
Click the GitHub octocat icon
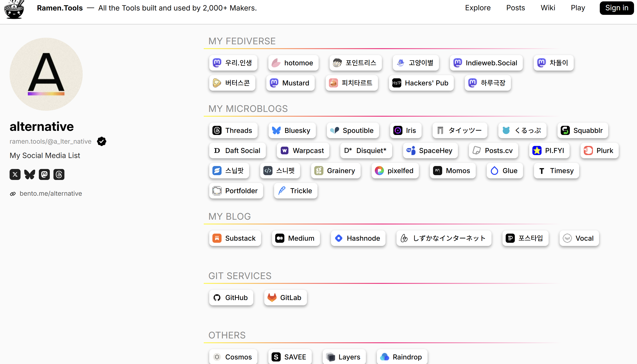[217, 298]
